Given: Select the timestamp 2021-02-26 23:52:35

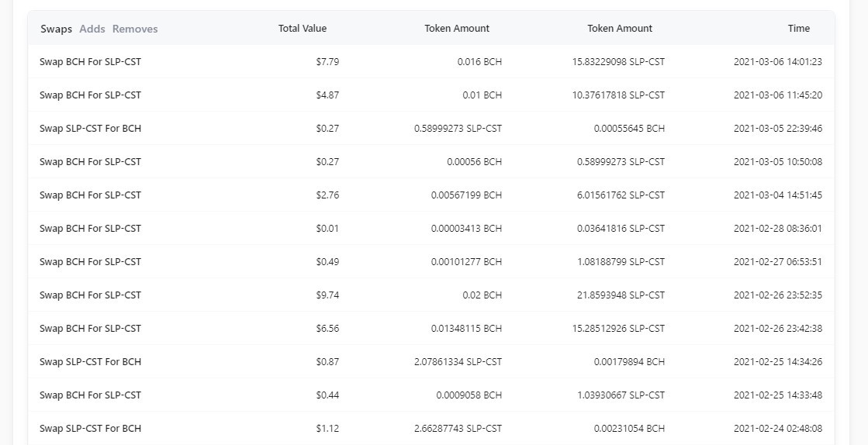Looking at the screenshot, I should point(778,295).
